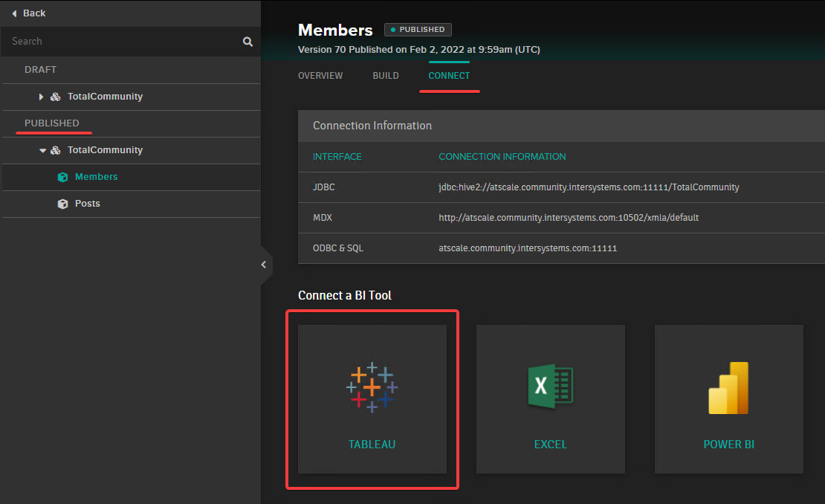Viewport: 825px width, 504px height.
Task: Click the Back arrow icon
Action: (14, 13)
